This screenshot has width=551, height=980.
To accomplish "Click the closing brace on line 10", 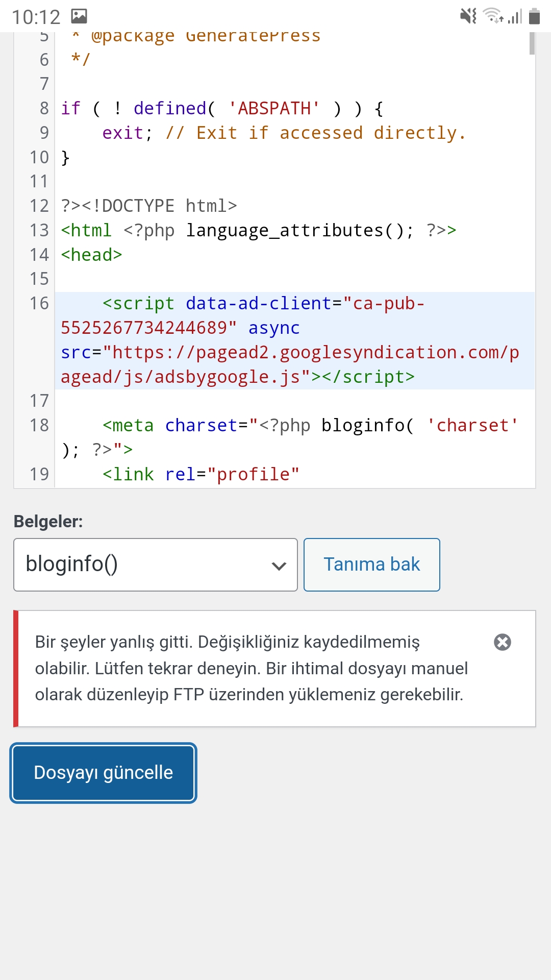I will 65,157.
